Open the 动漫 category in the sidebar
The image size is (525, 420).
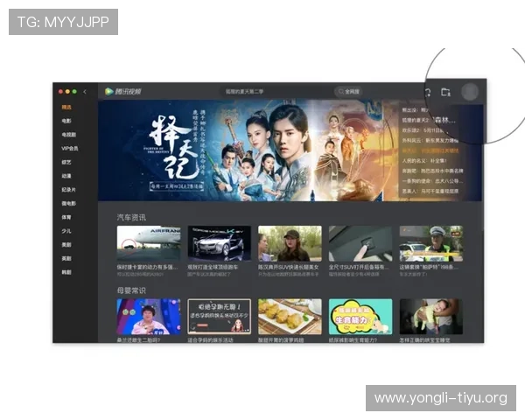[66, 176]
